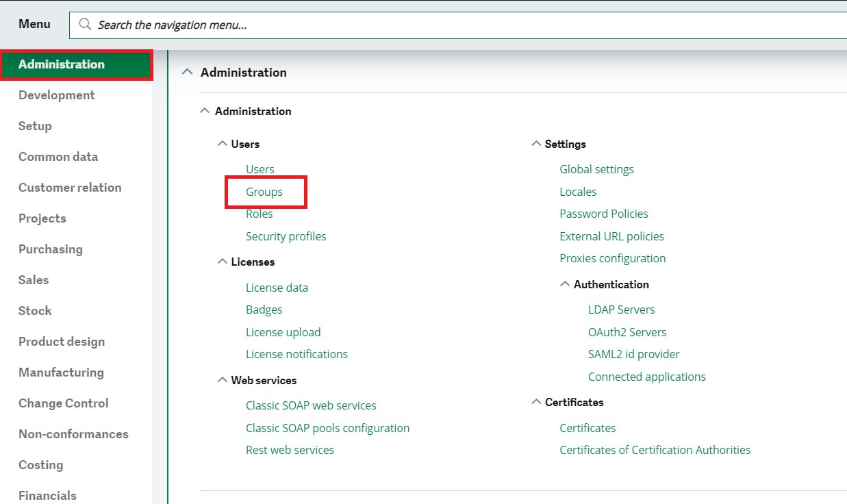Open License upload
Viewport: 847px width, 504px height.
tap(283, 331)
